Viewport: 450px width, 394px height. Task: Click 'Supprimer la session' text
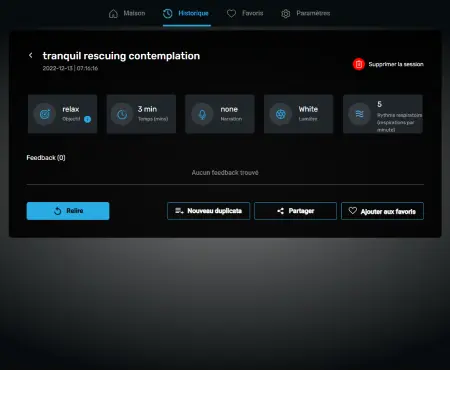pos(396,64)
